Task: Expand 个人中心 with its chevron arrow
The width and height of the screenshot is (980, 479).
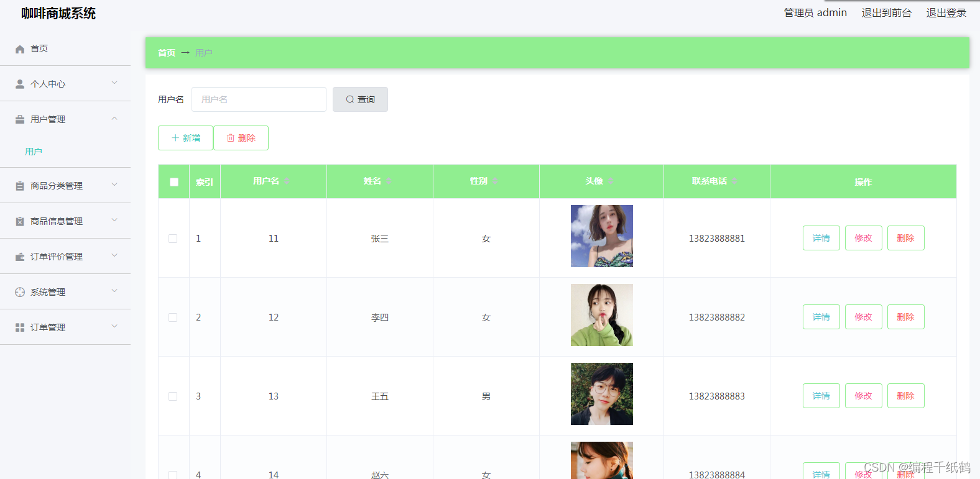Action: pyautogui.click(x=114, y=83)
